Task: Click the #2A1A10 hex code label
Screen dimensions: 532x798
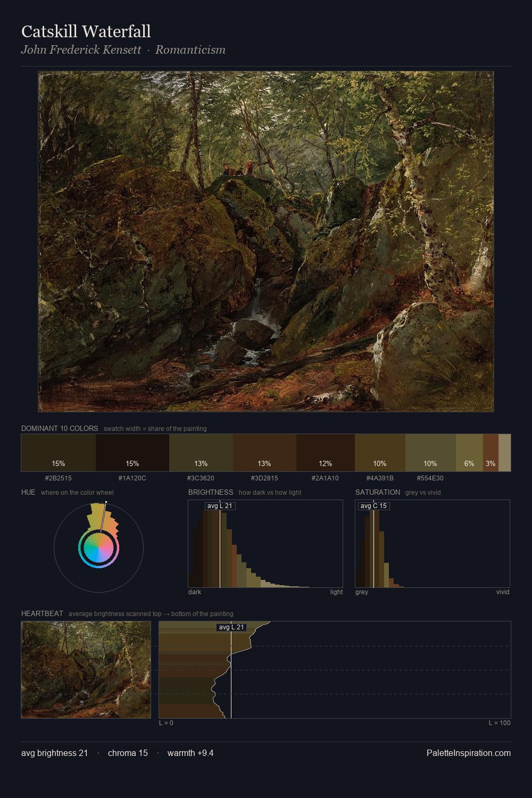Action: [326, 478]
